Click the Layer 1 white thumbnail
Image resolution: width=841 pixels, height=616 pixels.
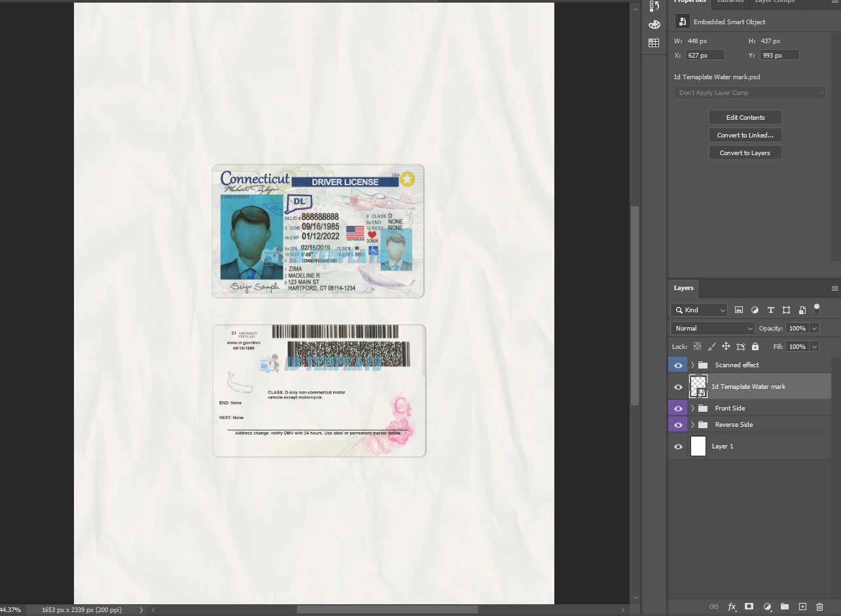point(698,446)
